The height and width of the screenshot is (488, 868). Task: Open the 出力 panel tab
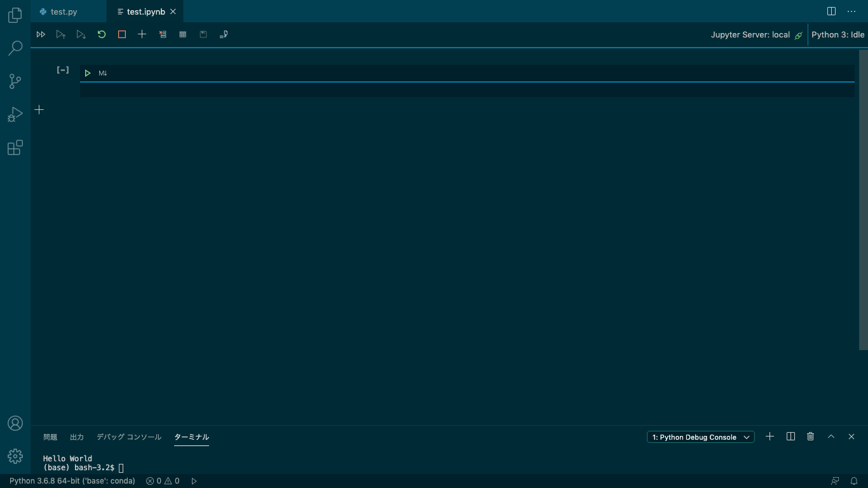tap(77, 437)
